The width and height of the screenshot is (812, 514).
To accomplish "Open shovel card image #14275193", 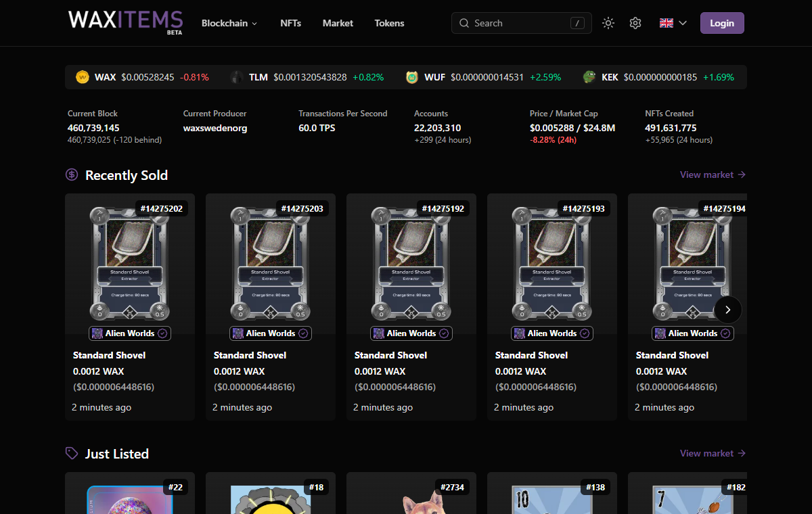I will [x=552, y=263].
